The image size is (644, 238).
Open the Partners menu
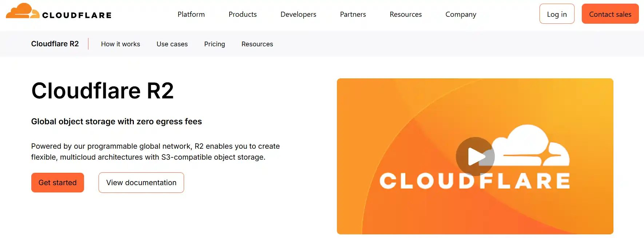coord(353,14)
